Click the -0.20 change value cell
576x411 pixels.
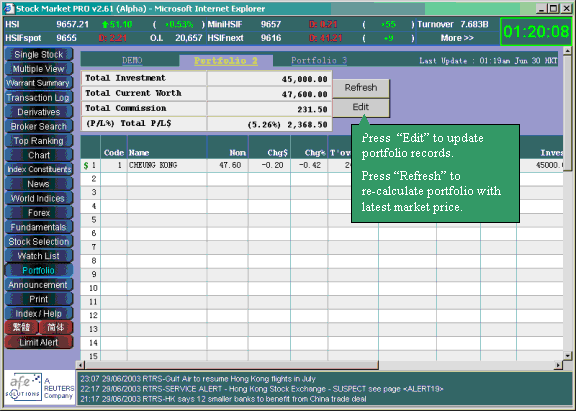pyautogui.click(x=272, y=165)
